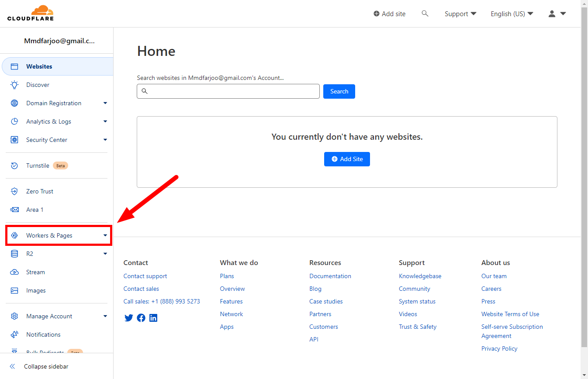Viewport: 588px width, 379px height.
Task: Open the API link
Action: click(314, 339)
